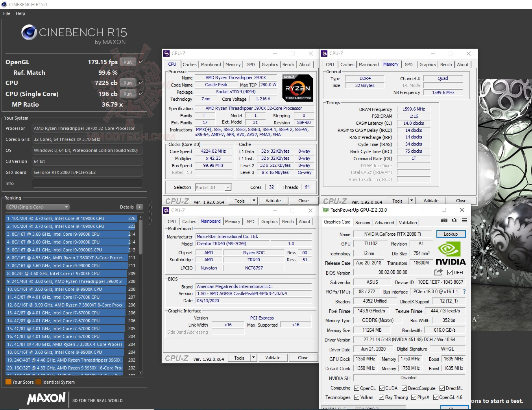Click the Tools button in the CPU-Z Mainboard window
Viewport: 532px width, 410px height.
click(239, 358)
